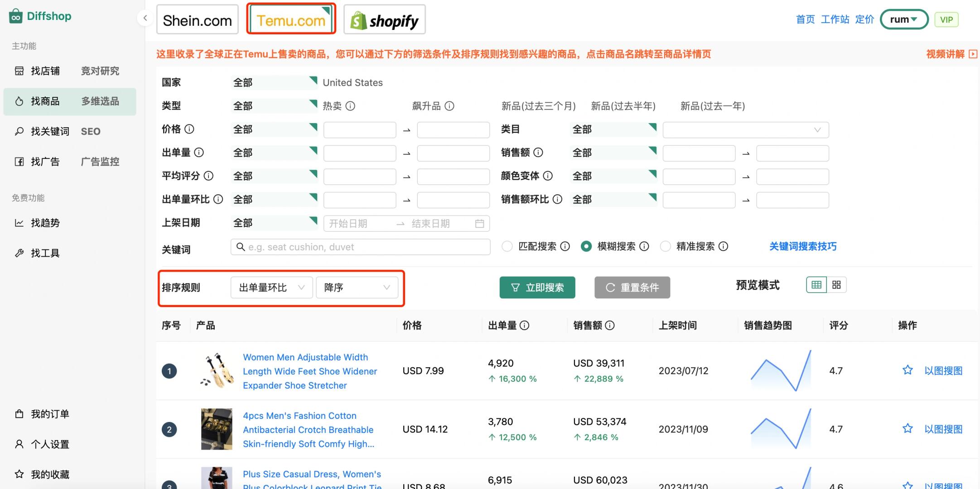Select the 精准搜索 radio button

tap(665, 246)
